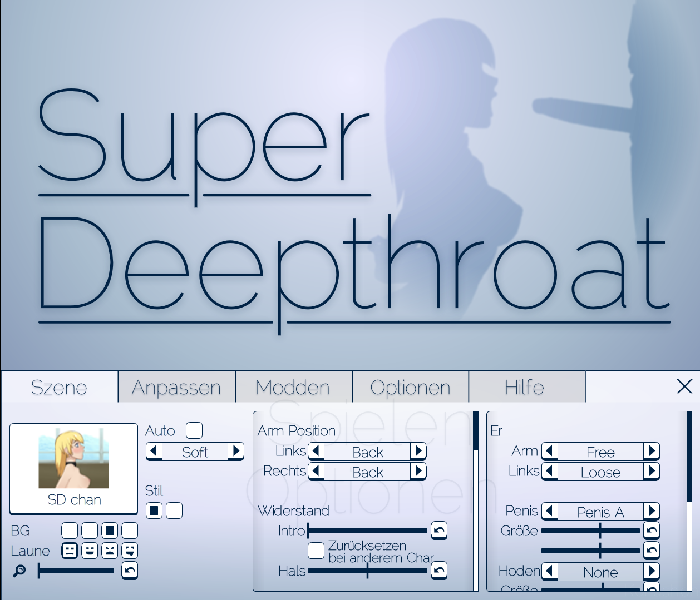Click the last Laune mood face icon
Viewport: 700px width, 600px height.
pos(130,551)
